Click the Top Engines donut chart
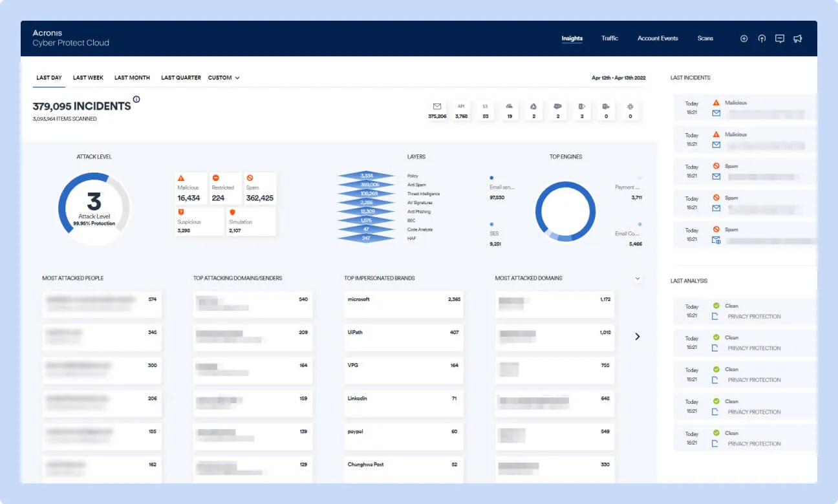Screen dimensions: 838x504 [565, 211]
